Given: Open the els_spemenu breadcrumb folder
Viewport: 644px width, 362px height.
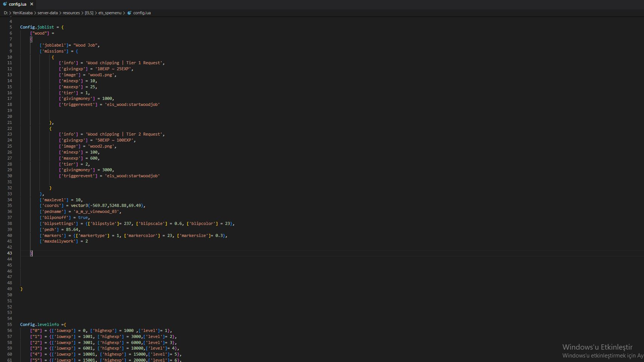Looking at the screenshot, I should [x=110, y=13].
